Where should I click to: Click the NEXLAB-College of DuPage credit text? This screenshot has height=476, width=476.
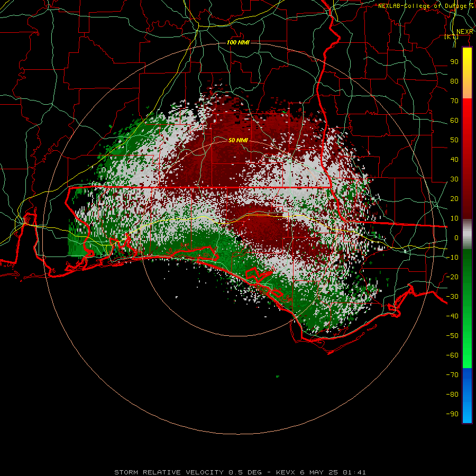coord(426,6)
